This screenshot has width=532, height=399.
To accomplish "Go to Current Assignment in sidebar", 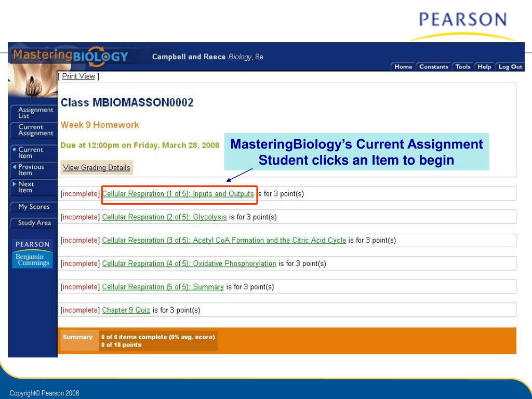I will pos(33,130).
